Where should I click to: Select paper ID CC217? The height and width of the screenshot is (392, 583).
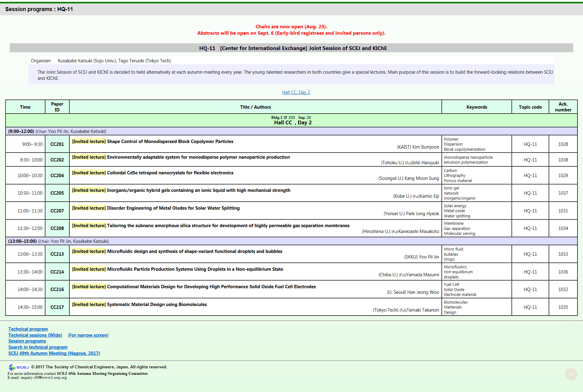click(57, 307)
